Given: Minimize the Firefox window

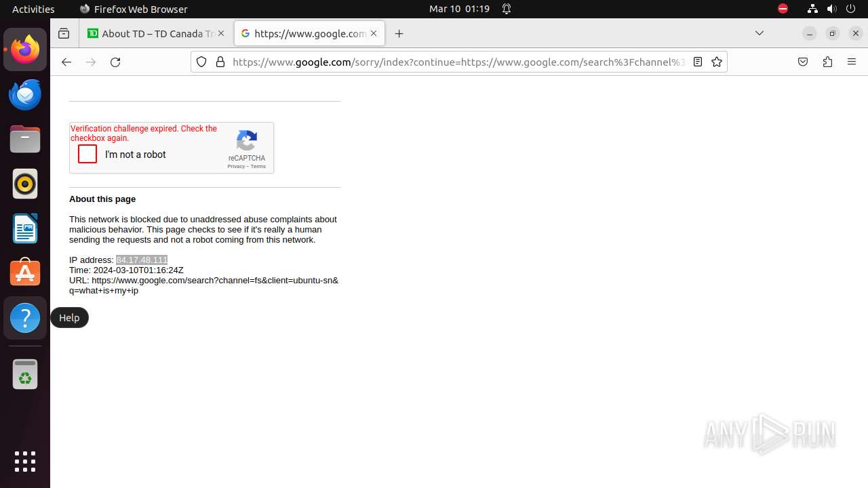Looking at the screenshot, I should 809,33.
